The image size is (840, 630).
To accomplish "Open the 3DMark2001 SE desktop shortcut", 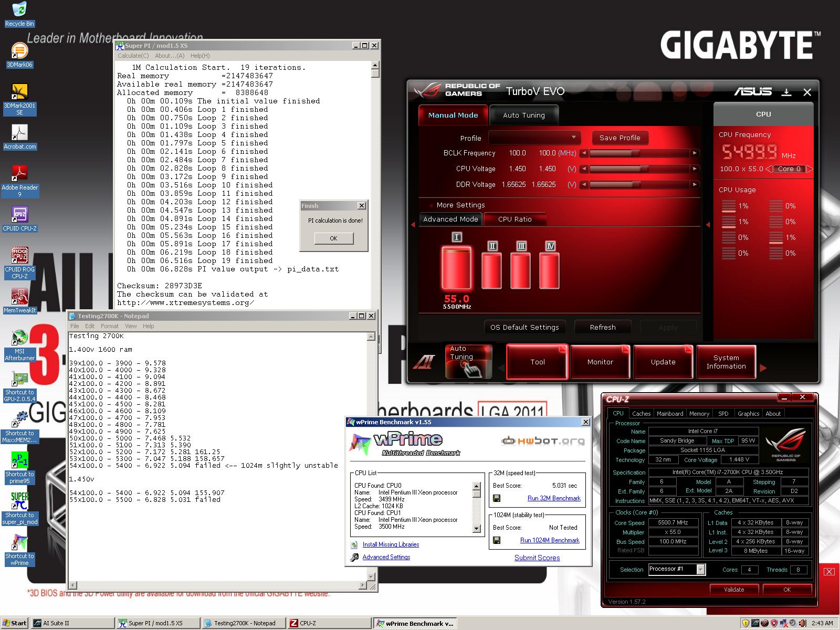I will point(19,99).
